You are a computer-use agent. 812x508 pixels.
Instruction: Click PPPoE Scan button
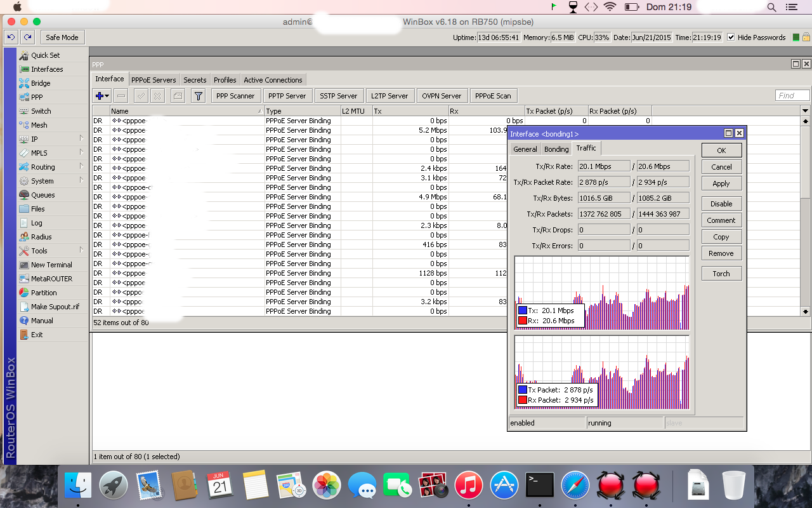[493, 96]
